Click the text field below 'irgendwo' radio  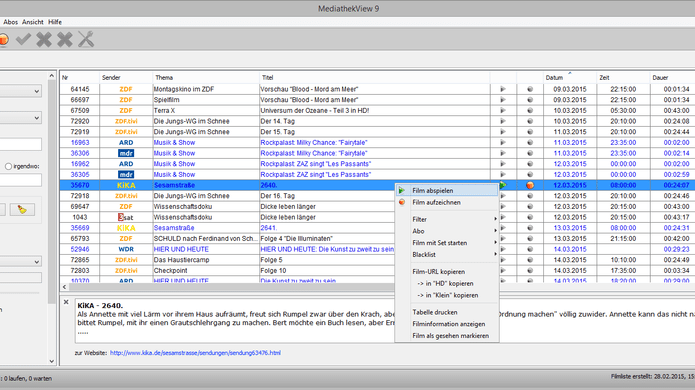coord(20,180)
